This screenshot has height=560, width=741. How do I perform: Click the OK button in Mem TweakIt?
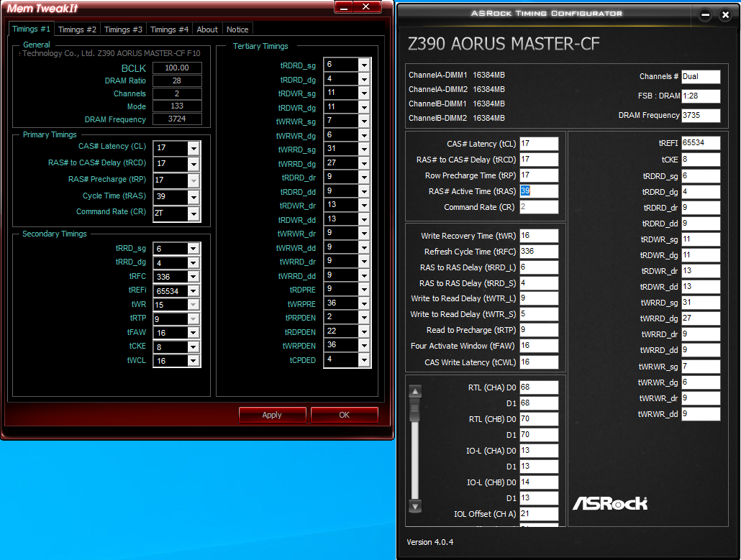pos(344,415)
